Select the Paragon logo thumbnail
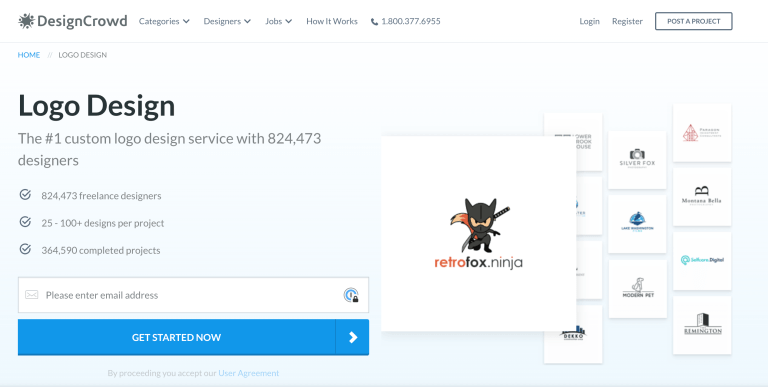 click(702, 132)
